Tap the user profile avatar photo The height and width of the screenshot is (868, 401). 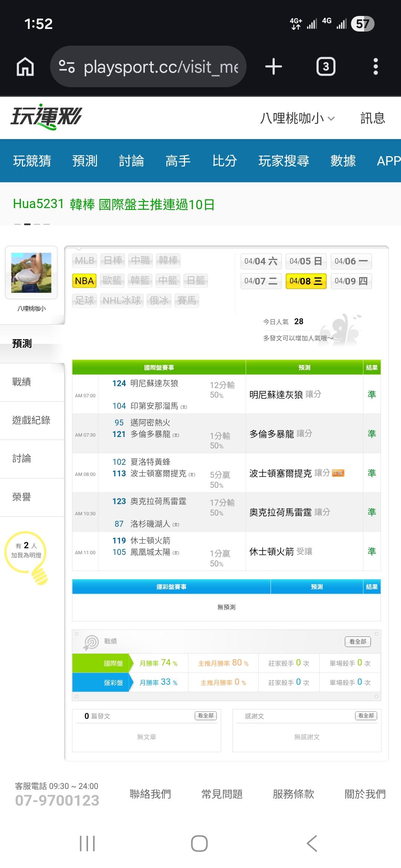pyautogui.click(x=31, y=273)
